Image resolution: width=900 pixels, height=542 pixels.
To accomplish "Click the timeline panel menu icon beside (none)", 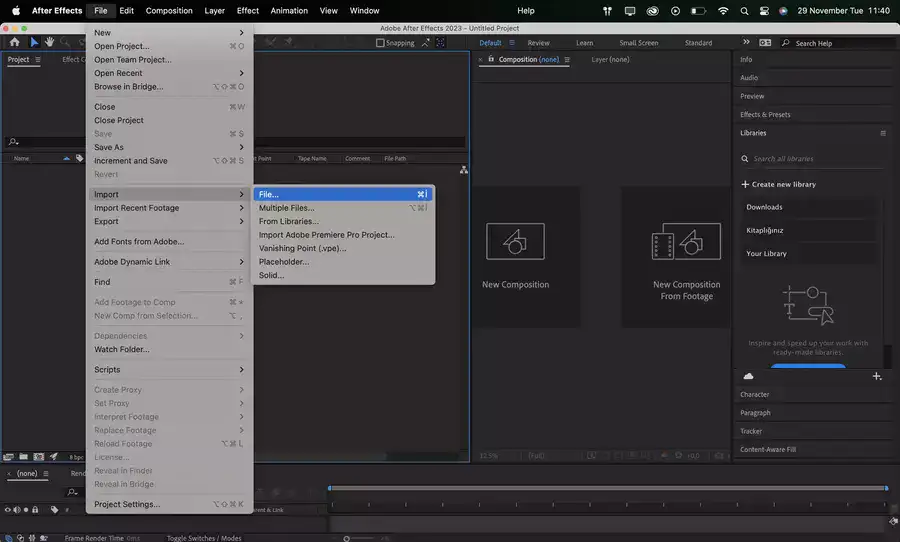I will (46, 474).
